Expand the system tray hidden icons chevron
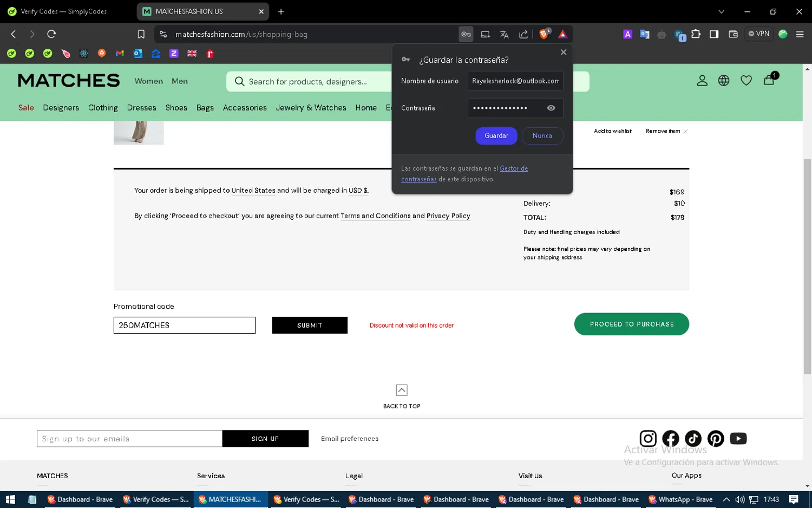Viewport: 812px width, 508px height. click(726, 499)
